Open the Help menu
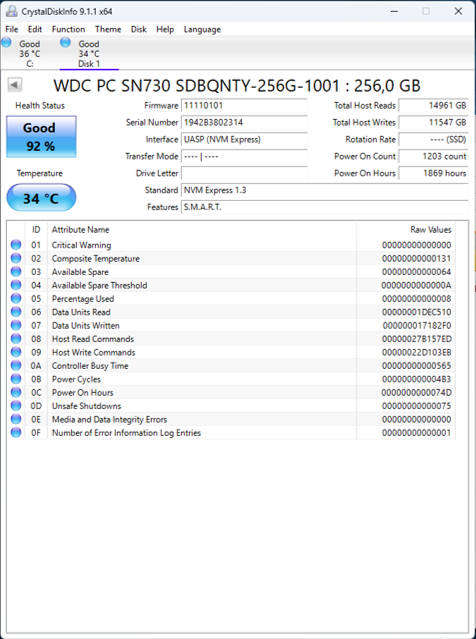Image resolution: width=476 pixels, height=639 pixels. [165, 29]
